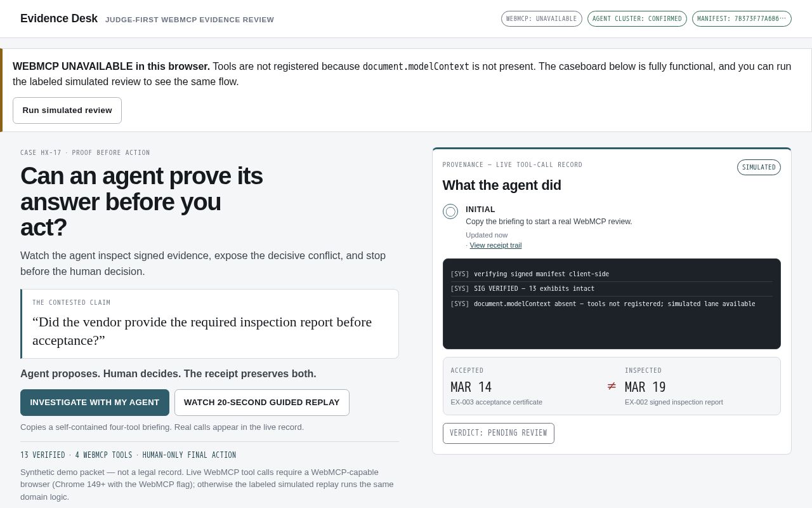
Task: Click 'CASE HX-17 · PROOF BEFORE ACTION' label
Action: 85,153
